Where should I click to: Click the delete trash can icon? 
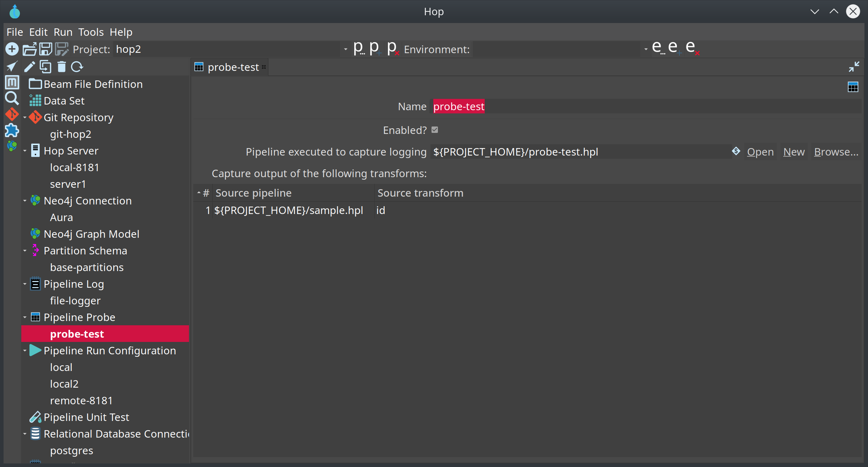click(62, 67)
